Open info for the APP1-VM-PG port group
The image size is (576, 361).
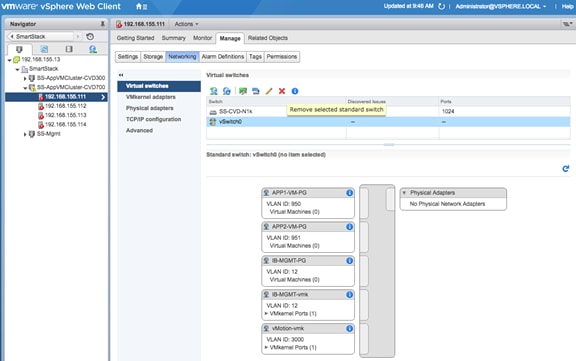(x=349, y=193)
